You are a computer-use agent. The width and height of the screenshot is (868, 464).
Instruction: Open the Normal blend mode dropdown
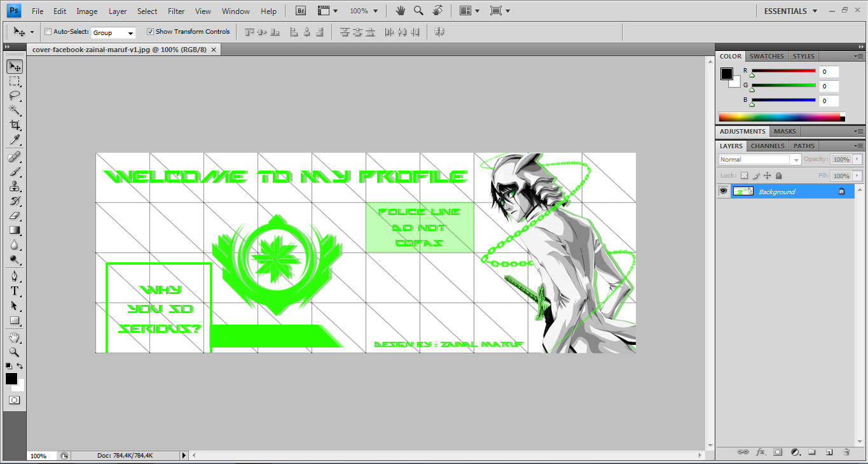pos(759,160)
